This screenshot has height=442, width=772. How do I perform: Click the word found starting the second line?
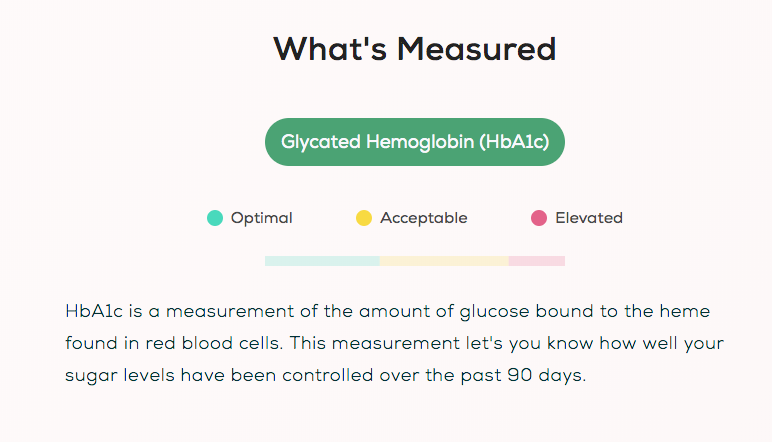click(x=88, y=344)
